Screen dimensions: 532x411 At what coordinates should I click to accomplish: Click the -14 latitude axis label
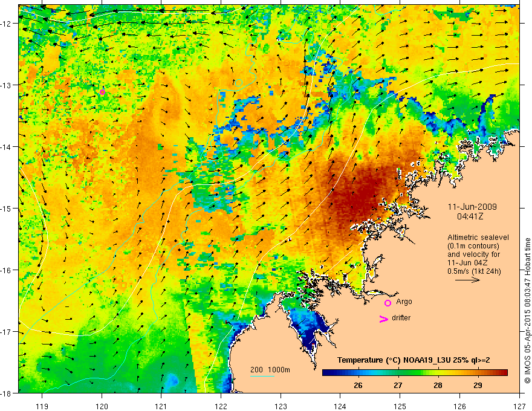pos(7,147)
